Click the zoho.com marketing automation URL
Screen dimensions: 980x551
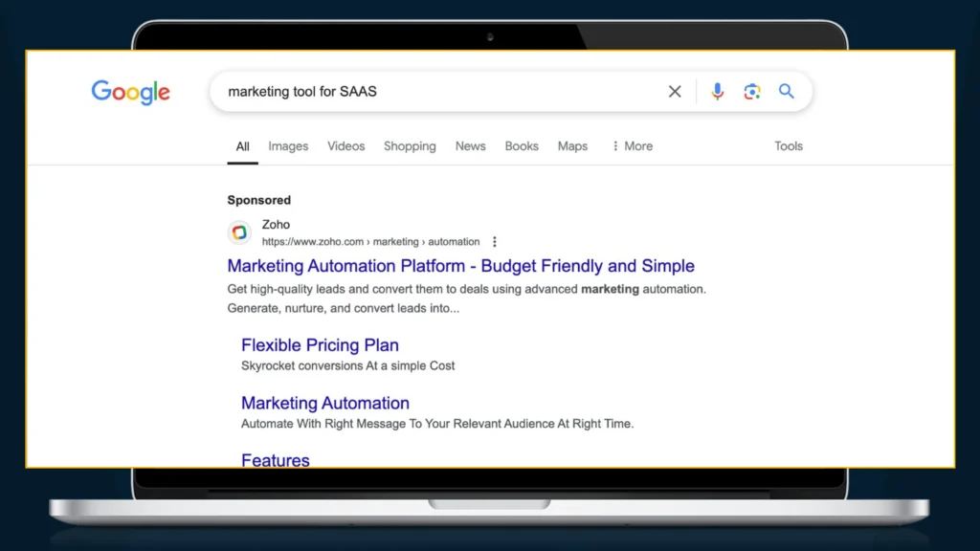(x=370, y=242)
